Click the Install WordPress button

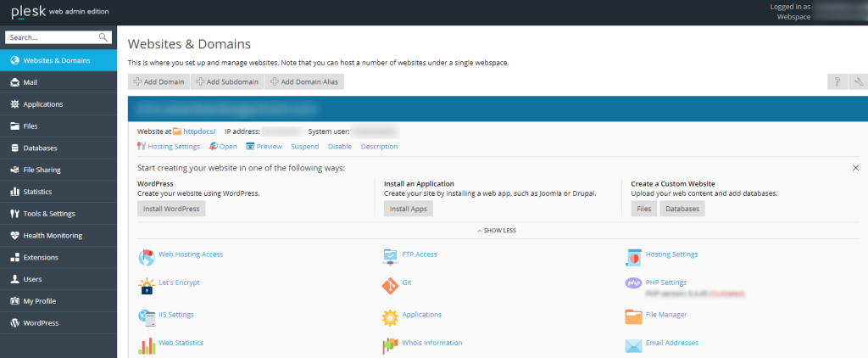171,209
